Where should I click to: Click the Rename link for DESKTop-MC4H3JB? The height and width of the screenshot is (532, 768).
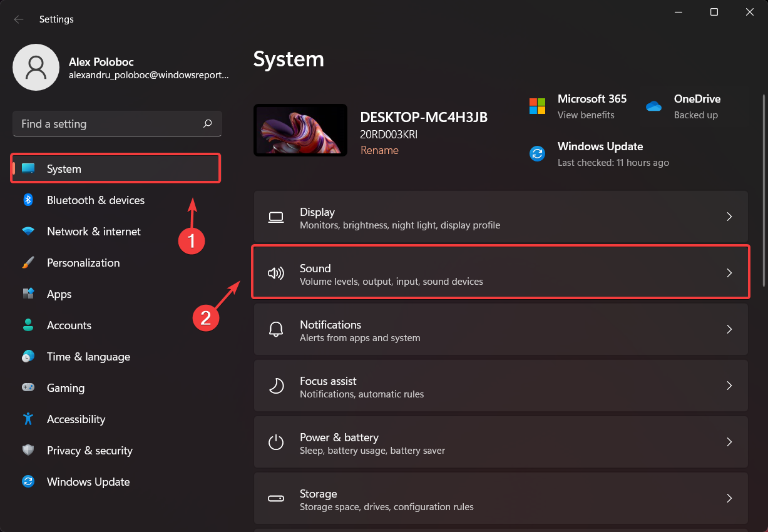379,150
